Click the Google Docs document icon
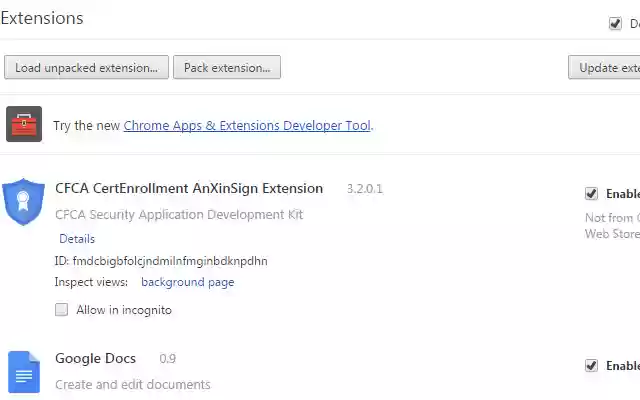This screenshot has height=400, width=640. pyautogui.click(x=24, y=372)
